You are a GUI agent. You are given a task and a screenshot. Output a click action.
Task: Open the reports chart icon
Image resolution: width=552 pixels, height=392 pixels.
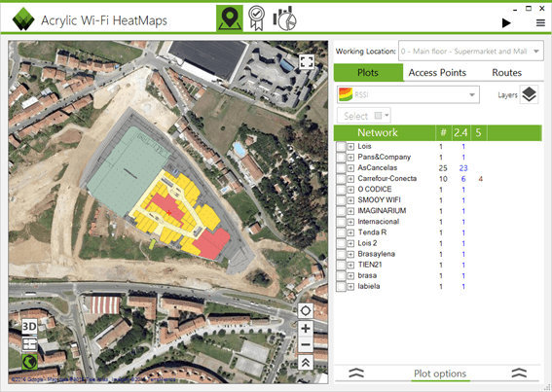(x=284, y=18)
